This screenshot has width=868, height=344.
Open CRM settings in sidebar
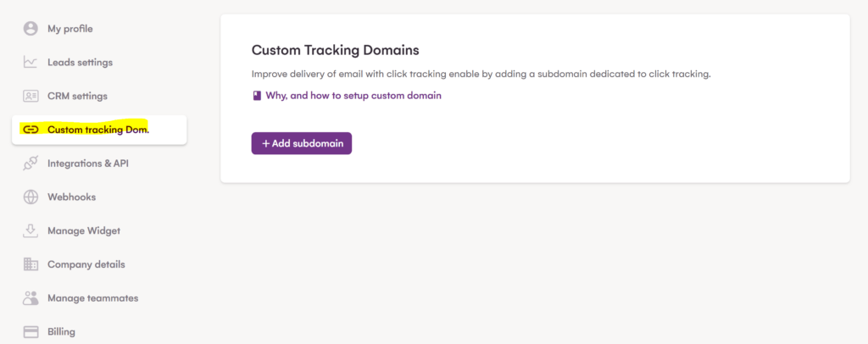point(77,96)
